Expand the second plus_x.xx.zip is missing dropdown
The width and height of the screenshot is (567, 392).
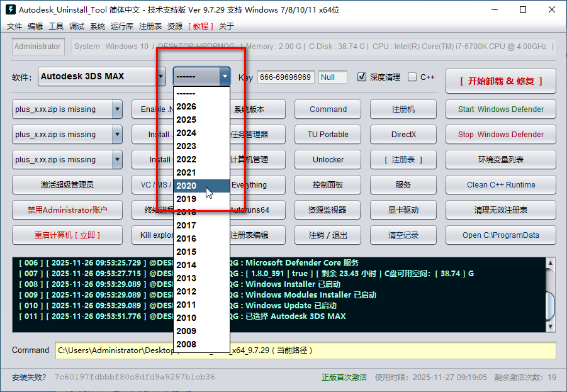(x=117, y=134)
